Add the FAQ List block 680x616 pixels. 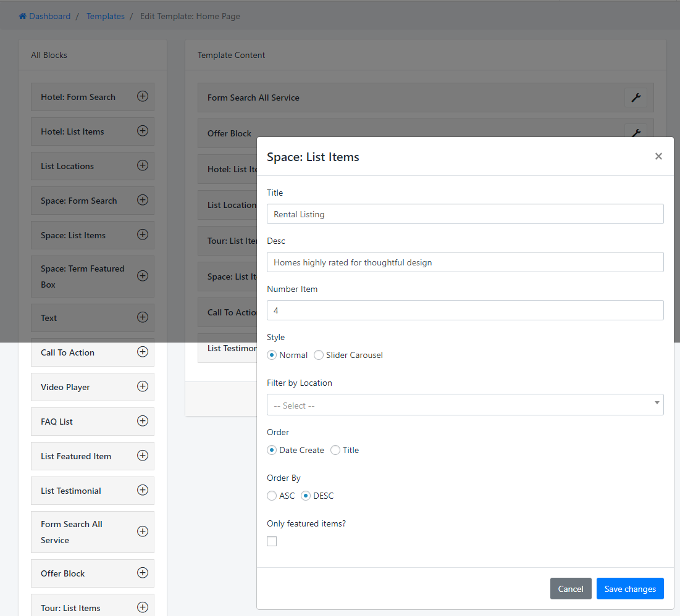pyautogui.click(x=143, y=421)
